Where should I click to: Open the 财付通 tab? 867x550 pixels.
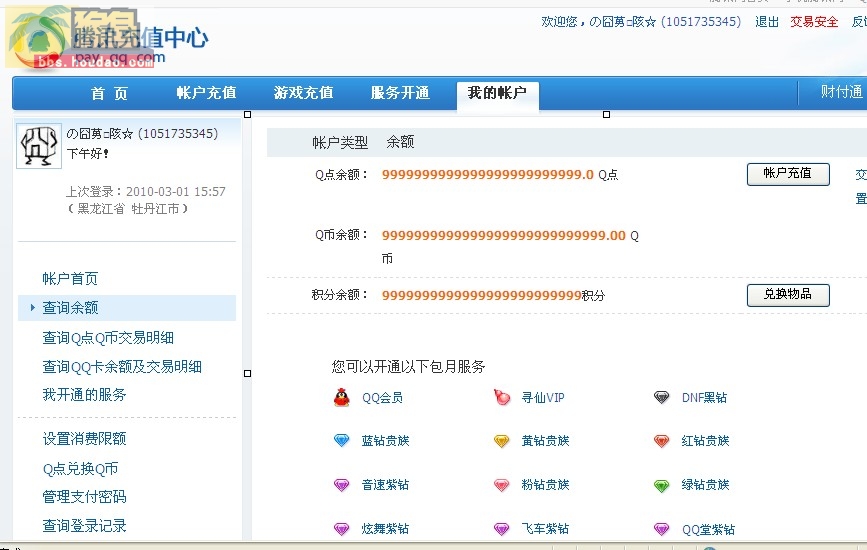tap(842, 92)
